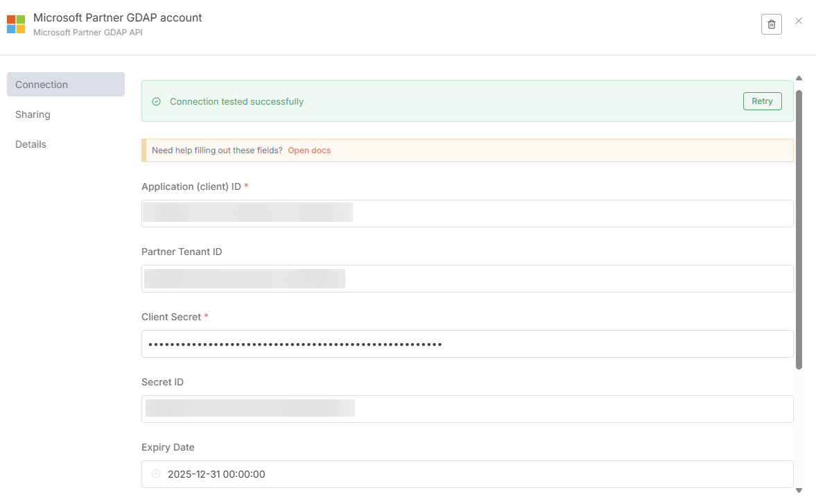This screenshot has height=504, width=816.
Task: Click the Microsoft logo icon
Action: coord(16,24)
